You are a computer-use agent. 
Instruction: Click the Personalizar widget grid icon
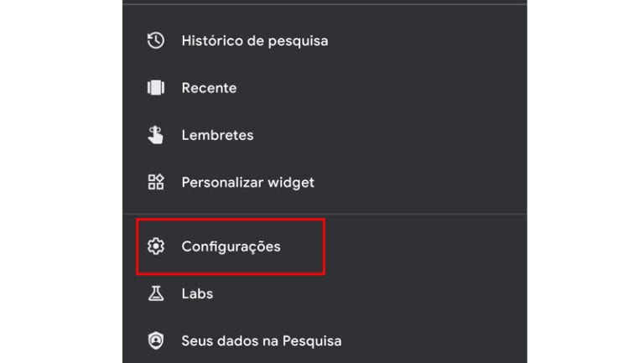click(156, 182)
